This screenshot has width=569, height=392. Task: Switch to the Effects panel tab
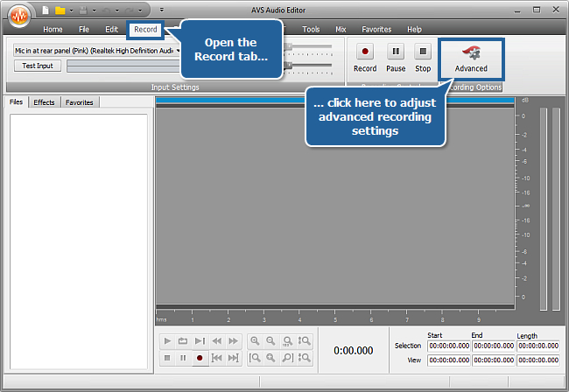click(44, 102)
